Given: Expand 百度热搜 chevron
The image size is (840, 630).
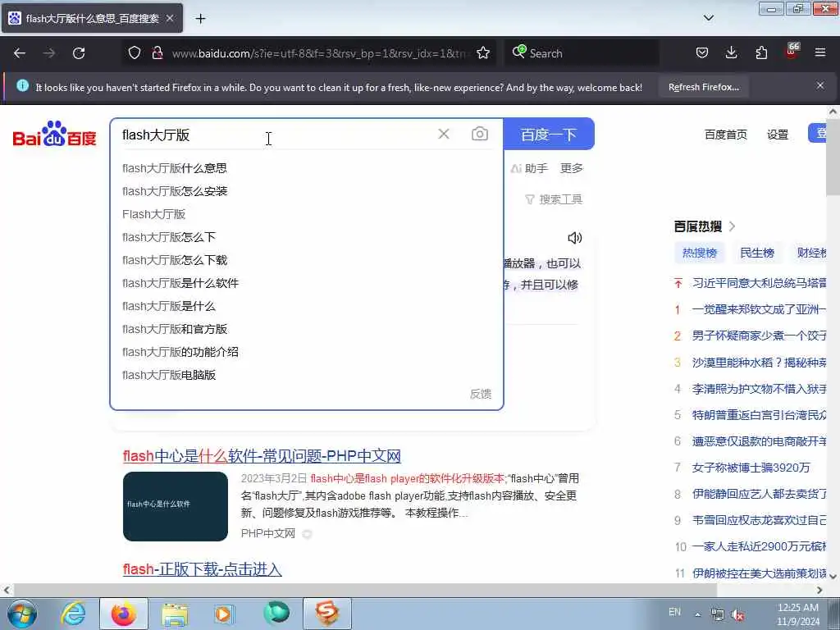Looking at the screenshot, I should [x=733, y=226].
